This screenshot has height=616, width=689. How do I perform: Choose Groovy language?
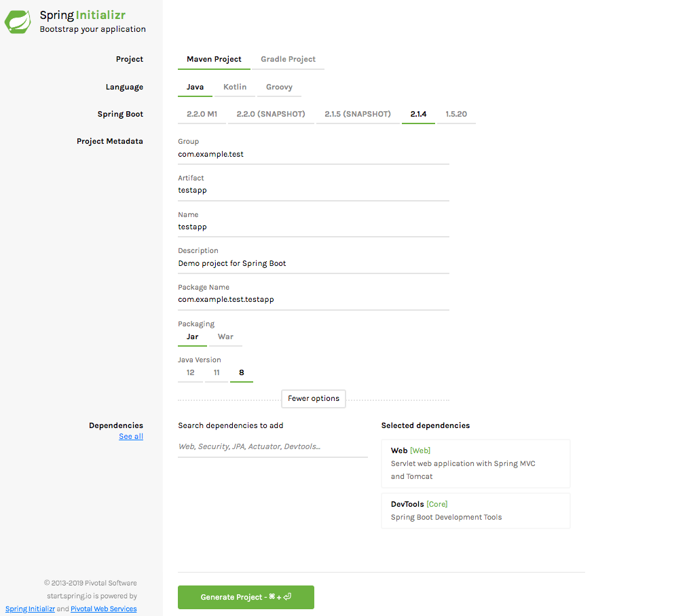pyautogui.click(x=279, y=87)
